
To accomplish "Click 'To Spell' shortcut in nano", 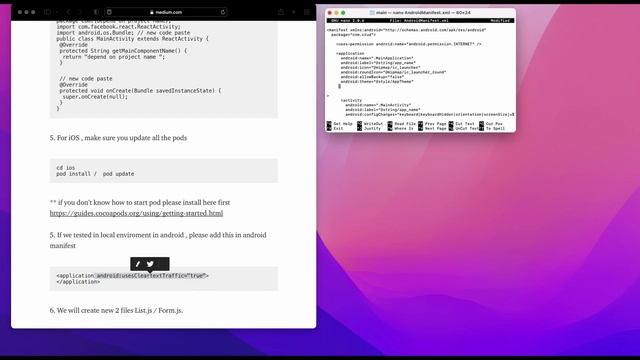I will point(492,129).
